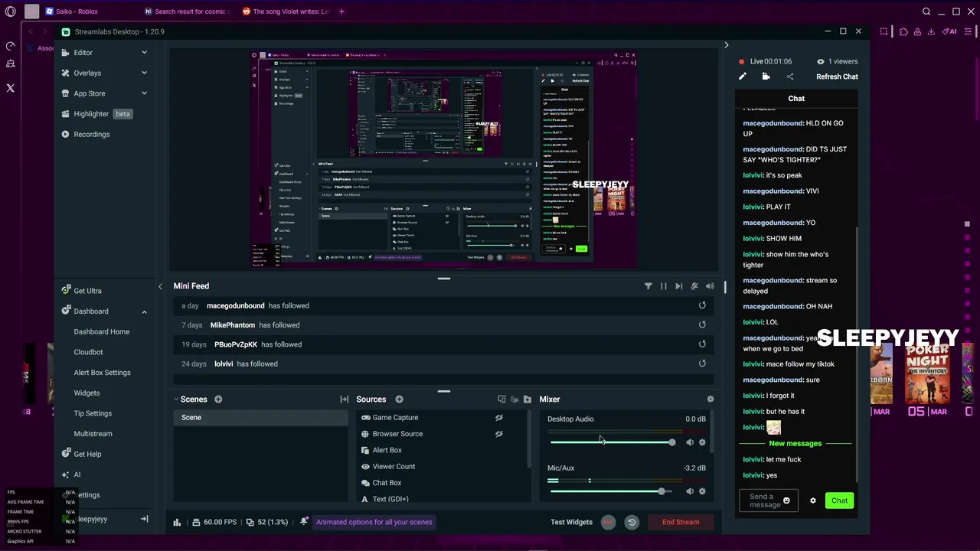Start recording with the REC button
980x551 pixels.
608,522
